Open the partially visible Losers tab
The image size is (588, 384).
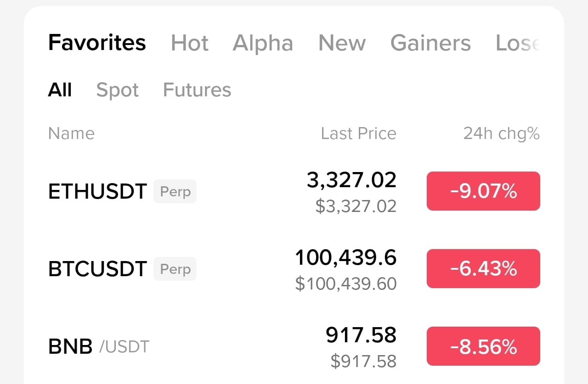click(518, 43)
